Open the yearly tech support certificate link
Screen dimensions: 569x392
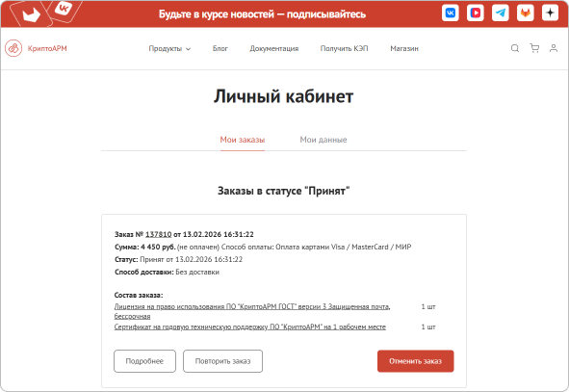(x=250, y=327)
